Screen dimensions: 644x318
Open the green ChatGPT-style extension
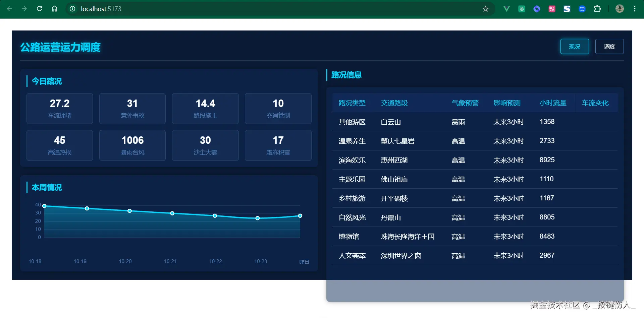point(522,9)
